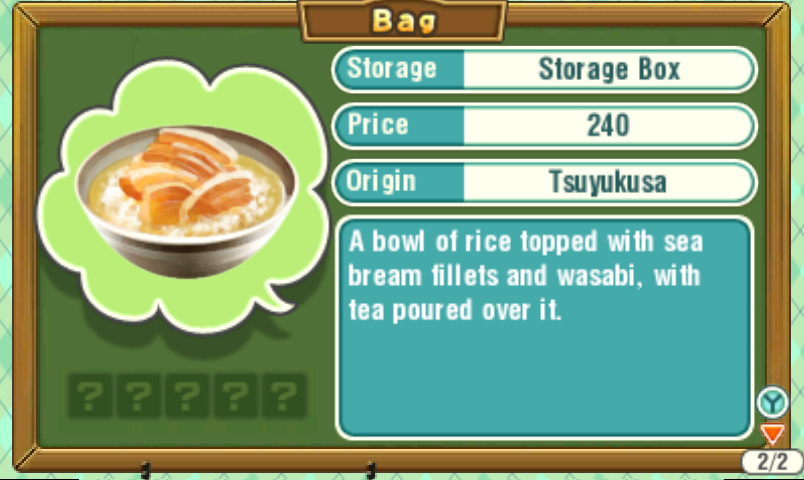Click the third question mark slot
804x480 pixels.
coord(187,395)
